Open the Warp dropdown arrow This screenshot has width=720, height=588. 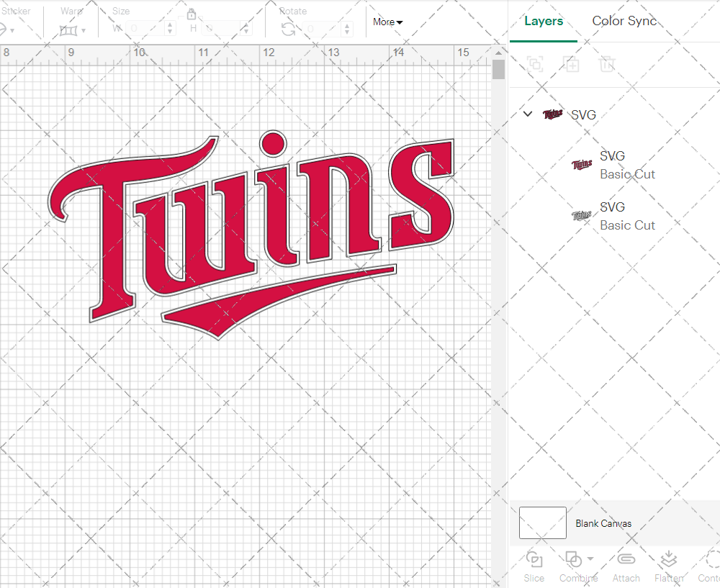coord(84,31)
